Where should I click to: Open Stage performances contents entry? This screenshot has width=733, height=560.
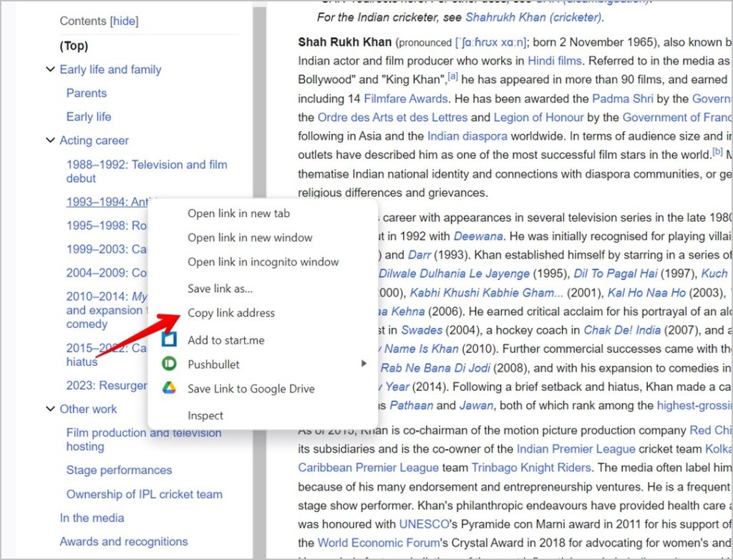119,470
